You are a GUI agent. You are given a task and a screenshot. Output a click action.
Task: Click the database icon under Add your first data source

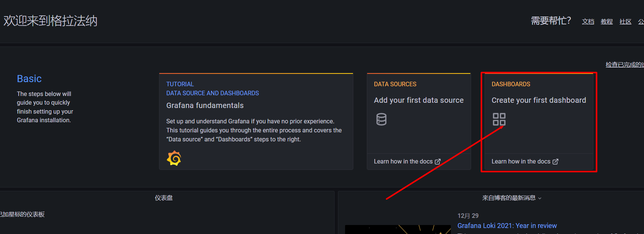click(381, 119)
